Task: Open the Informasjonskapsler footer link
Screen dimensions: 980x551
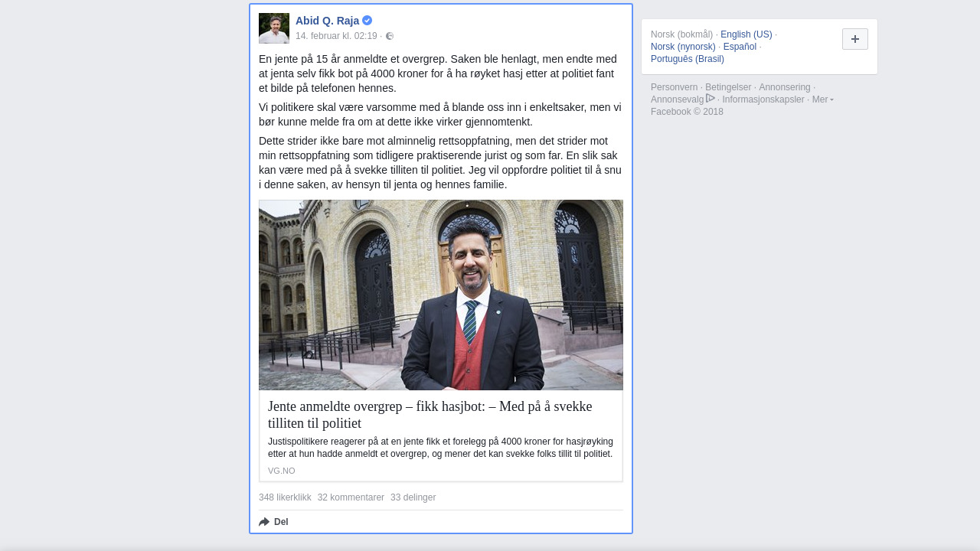Action: tap(763, 99)
